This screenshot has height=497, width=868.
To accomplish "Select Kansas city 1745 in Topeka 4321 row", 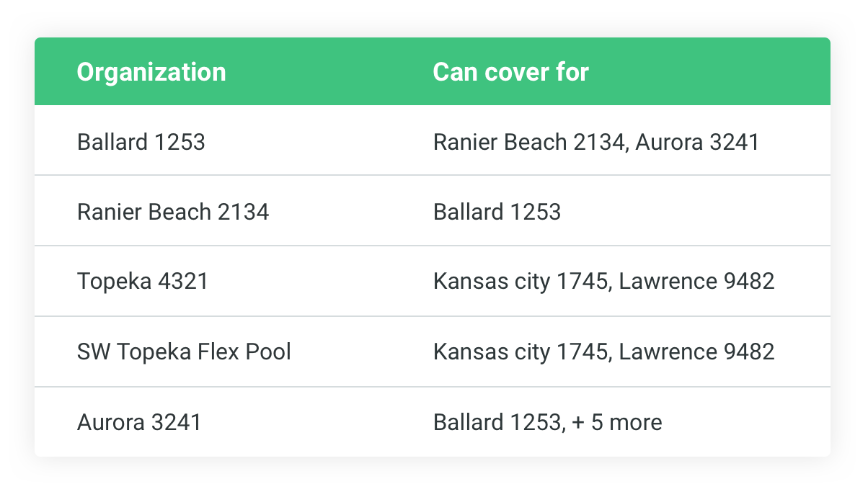I will pos(520,282).
